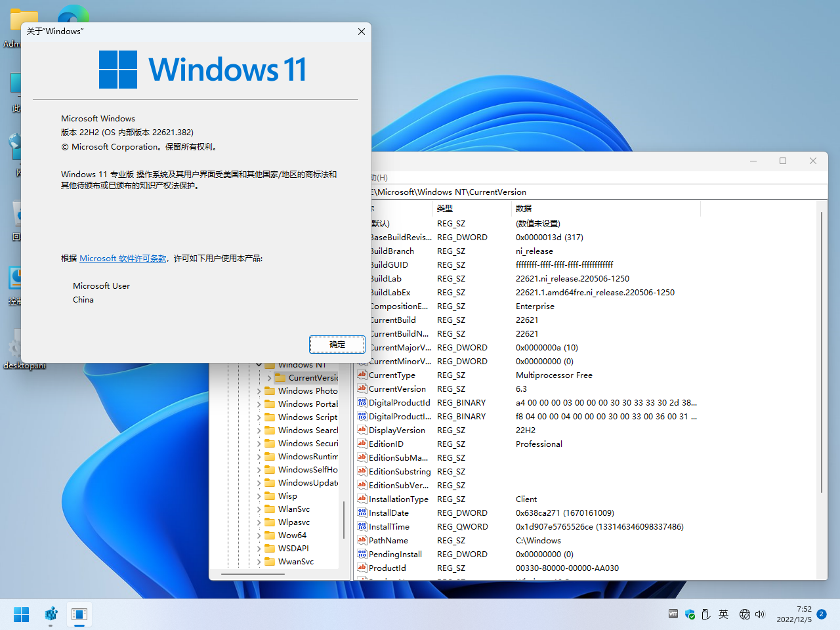Click the 确定 button in About Windows
Viewport: 840px width, 630px height.
[x=337, y=345]
